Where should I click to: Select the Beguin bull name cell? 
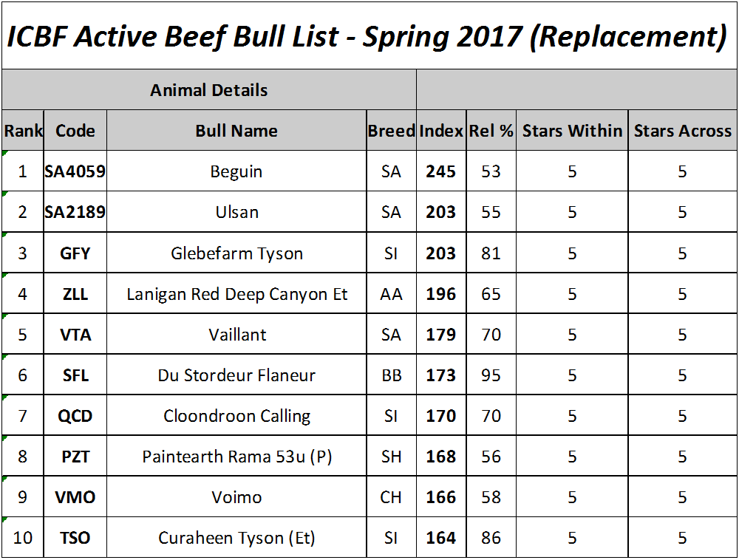[236, 171]
